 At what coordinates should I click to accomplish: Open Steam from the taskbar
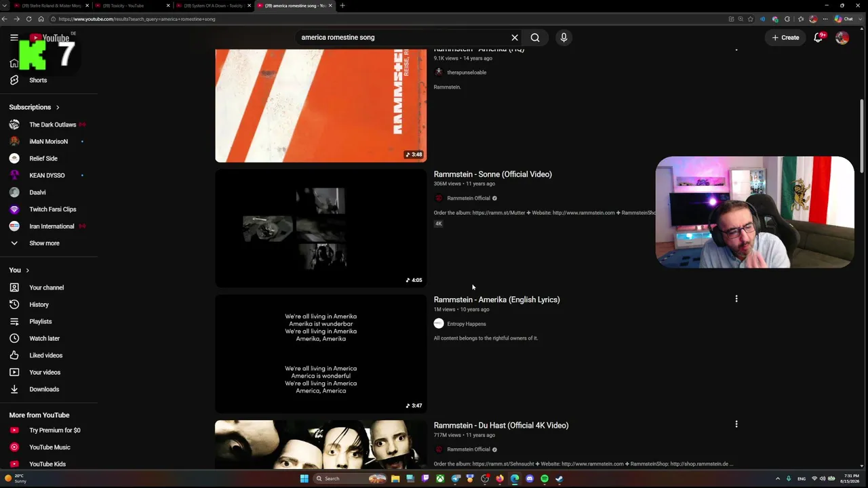point(559,479)
